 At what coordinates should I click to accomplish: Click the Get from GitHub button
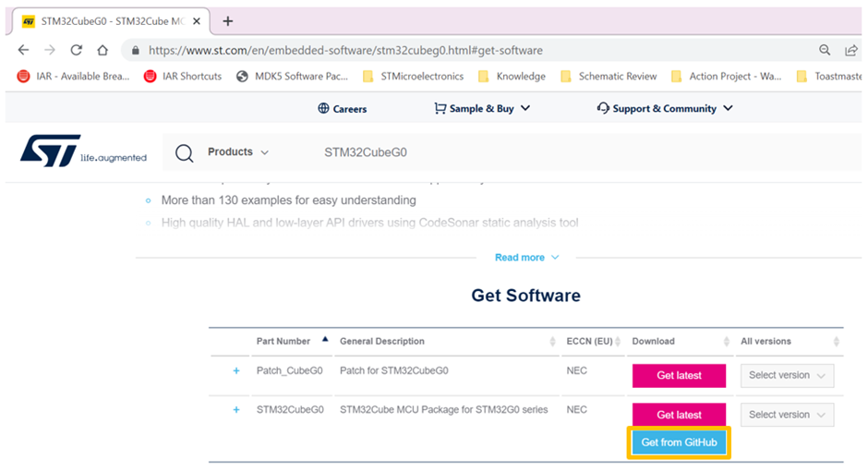point(680,442)
